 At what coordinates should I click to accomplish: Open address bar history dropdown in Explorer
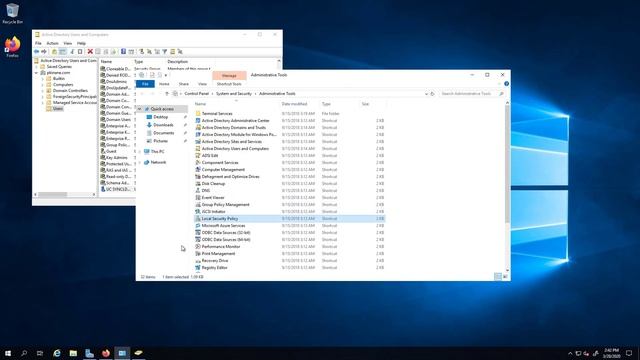pos(426,94)
